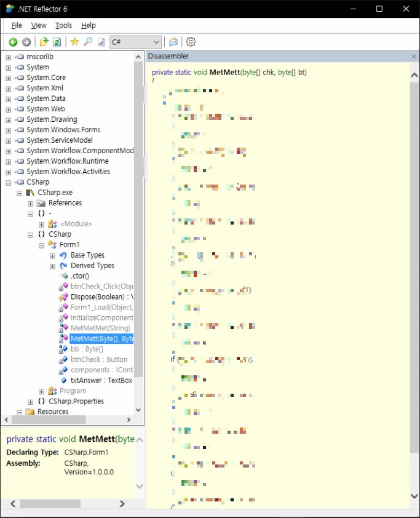Viewport: 420px width, 518px height.
Task: Click the MetMett link in Disassembler header
Action: (x=224, y=73)
